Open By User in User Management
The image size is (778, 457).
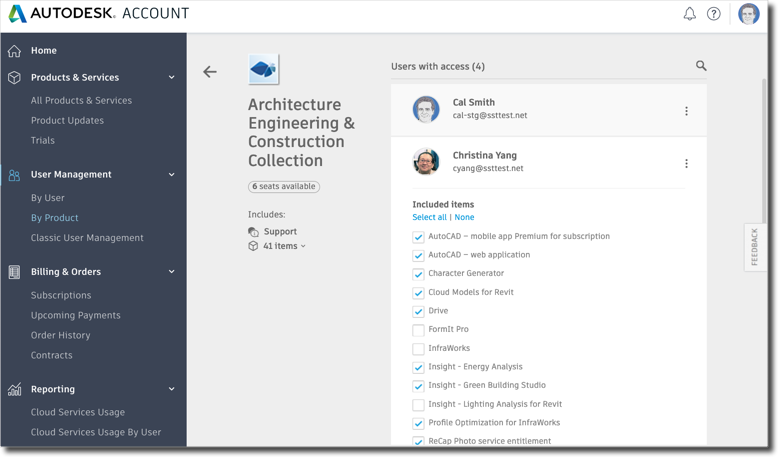48,198
